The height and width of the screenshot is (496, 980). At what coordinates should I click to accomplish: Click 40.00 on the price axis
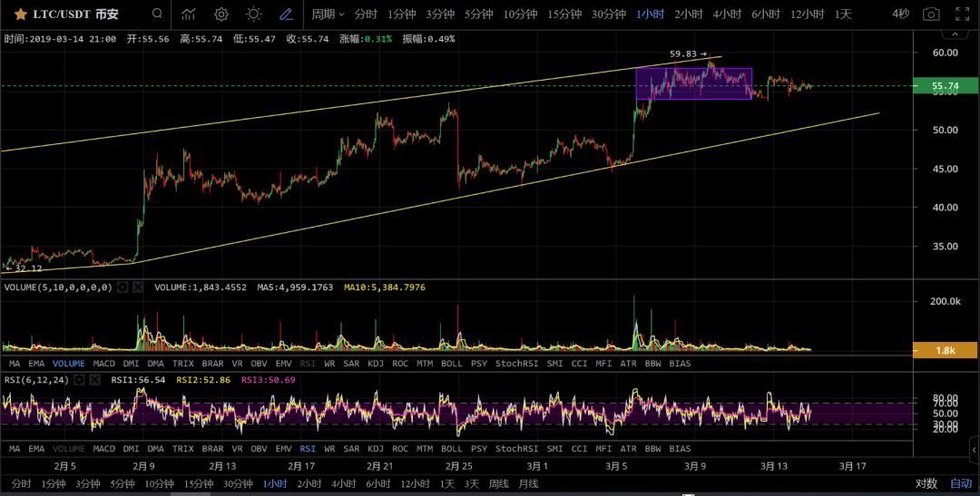945,207
